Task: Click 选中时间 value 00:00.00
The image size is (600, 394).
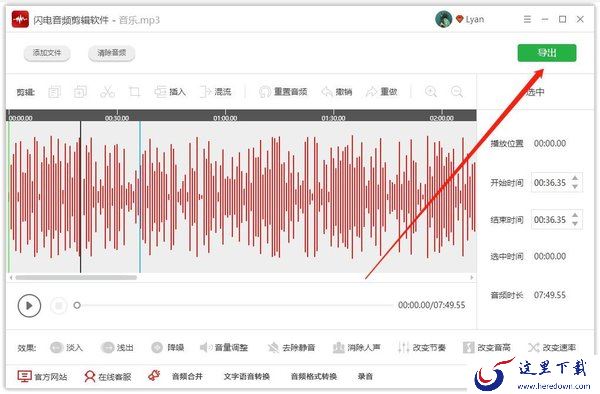Action: 550,256
